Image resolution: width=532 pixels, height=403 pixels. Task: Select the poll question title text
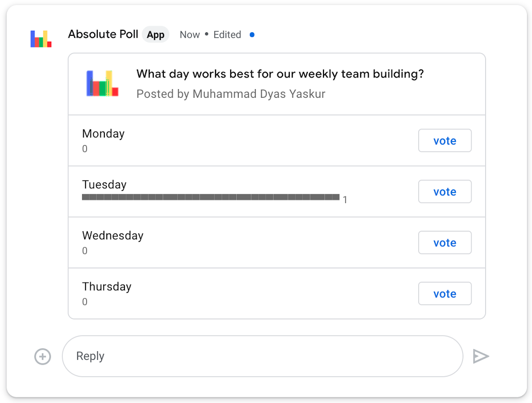tap(280, 74)
